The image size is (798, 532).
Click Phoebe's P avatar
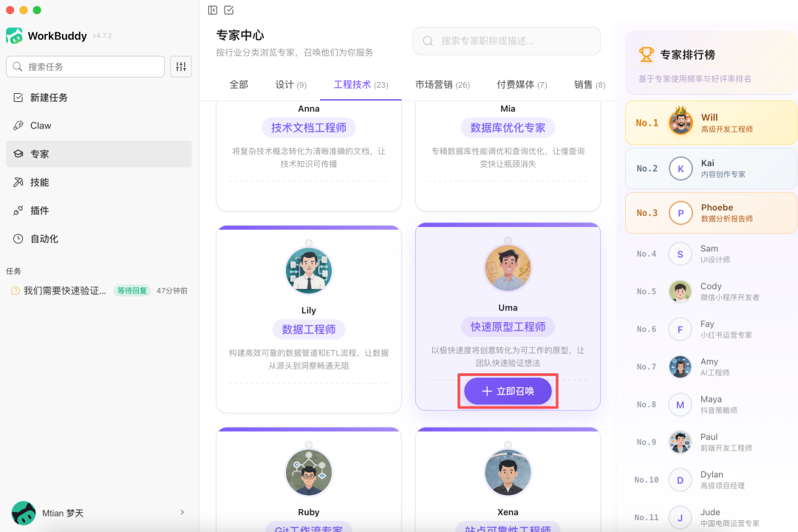(681, 213)
